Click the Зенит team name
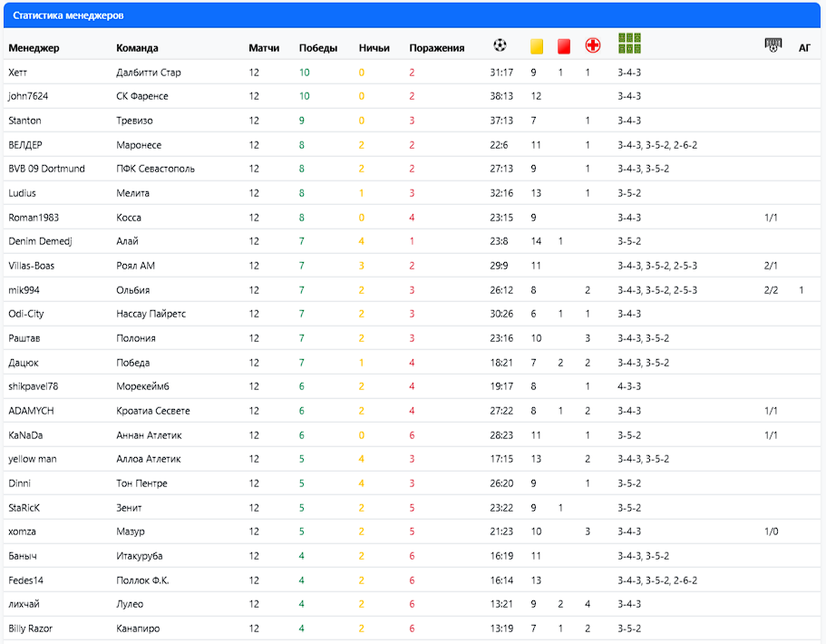Screen dimensions: 826x644 click(129, 508)
